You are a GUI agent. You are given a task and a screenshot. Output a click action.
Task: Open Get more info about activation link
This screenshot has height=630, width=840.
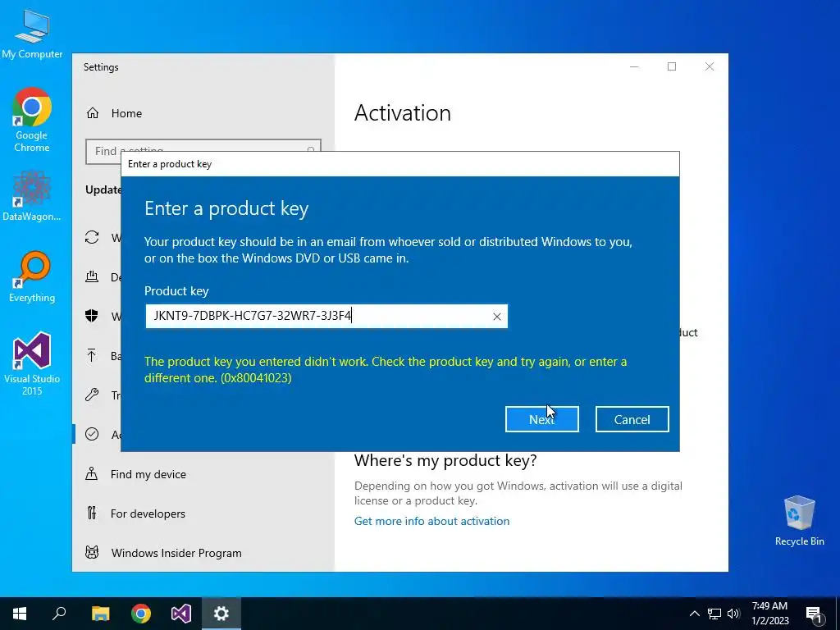[431, 521]
